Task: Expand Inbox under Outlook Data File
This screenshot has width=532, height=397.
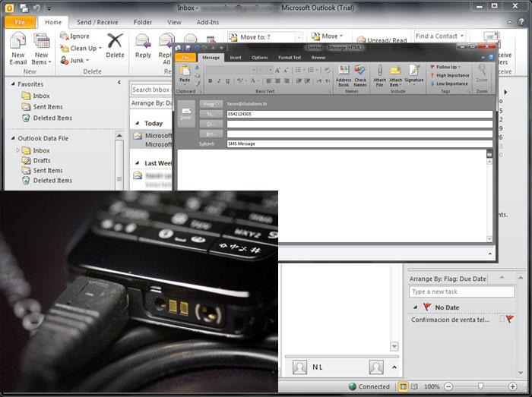Action: (17, 150)
